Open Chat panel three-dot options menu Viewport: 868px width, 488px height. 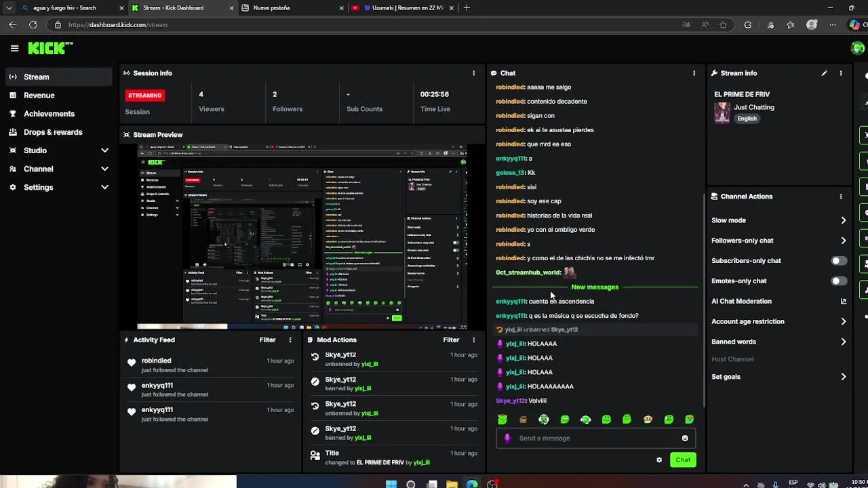click(694, 73)
